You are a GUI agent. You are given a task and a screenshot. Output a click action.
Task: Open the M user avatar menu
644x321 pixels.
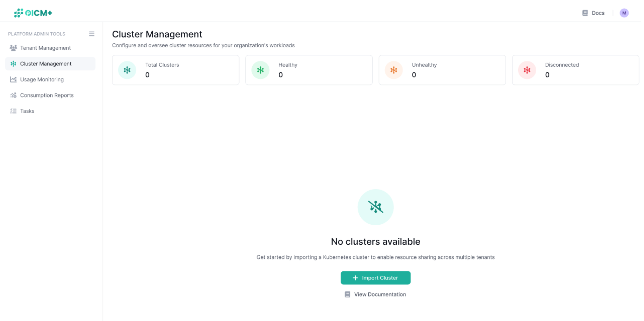pyautogui.click(x=624, y=13)
